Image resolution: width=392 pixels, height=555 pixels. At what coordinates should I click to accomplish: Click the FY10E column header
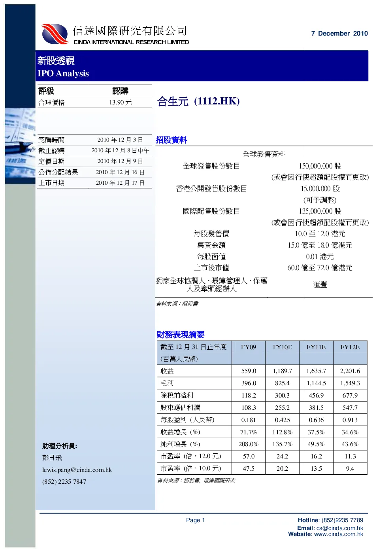283,347
